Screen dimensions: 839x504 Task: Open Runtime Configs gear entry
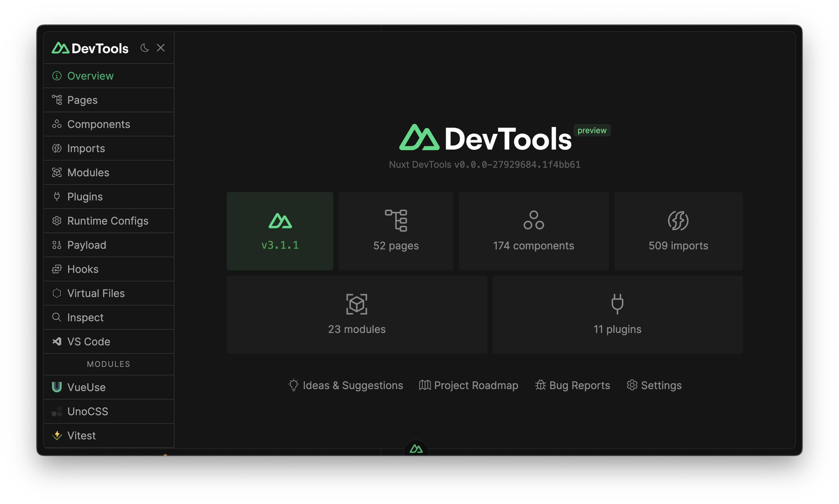pos(107,221)
